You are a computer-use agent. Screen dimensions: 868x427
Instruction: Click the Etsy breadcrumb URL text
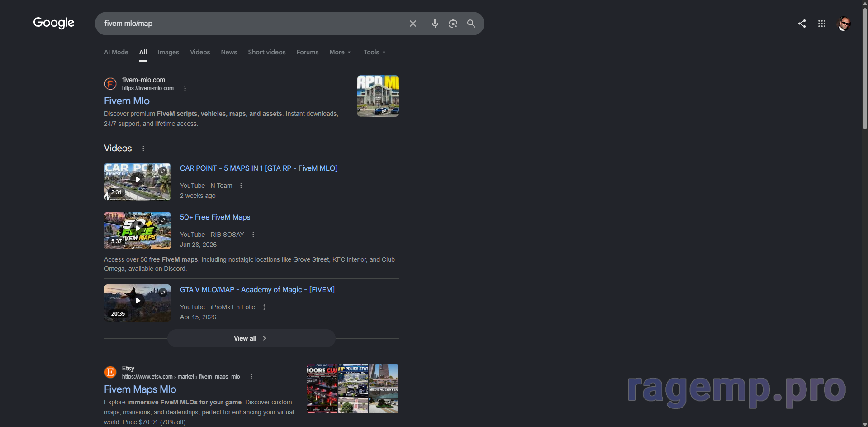pos(181,377)
